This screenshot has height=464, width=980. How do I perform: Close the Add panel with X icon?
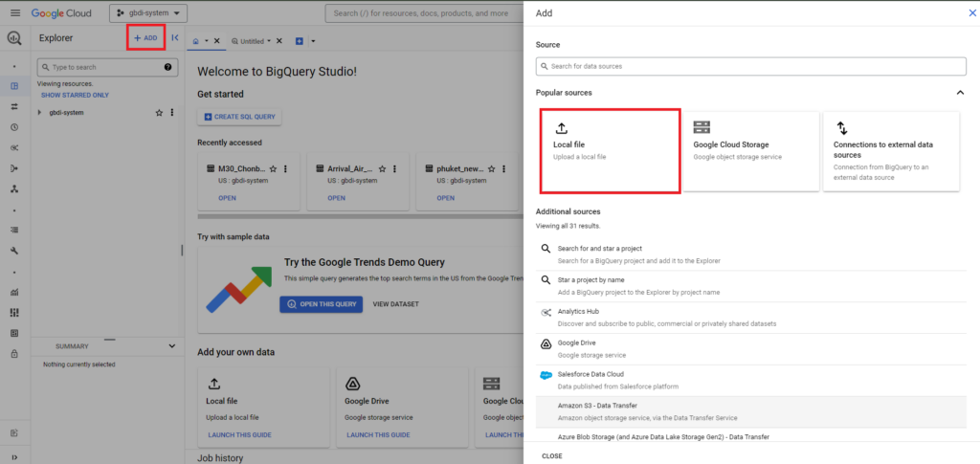973,13
